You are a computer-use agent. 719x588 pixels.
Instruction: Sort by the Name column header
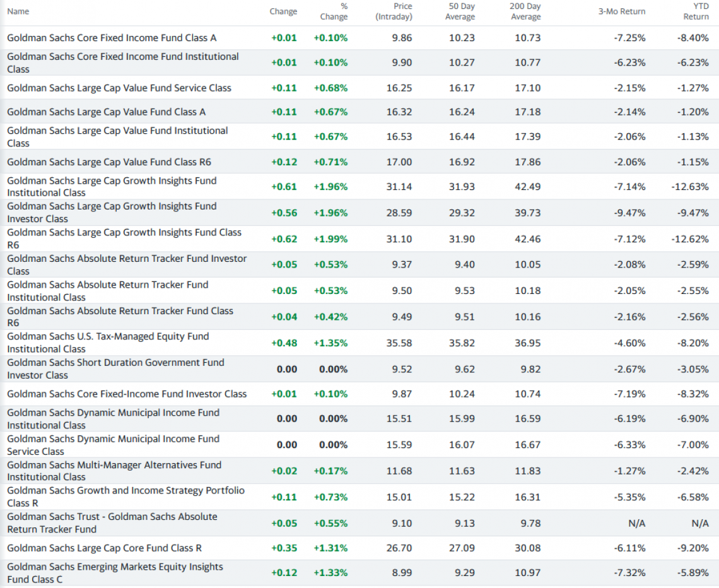18,11
